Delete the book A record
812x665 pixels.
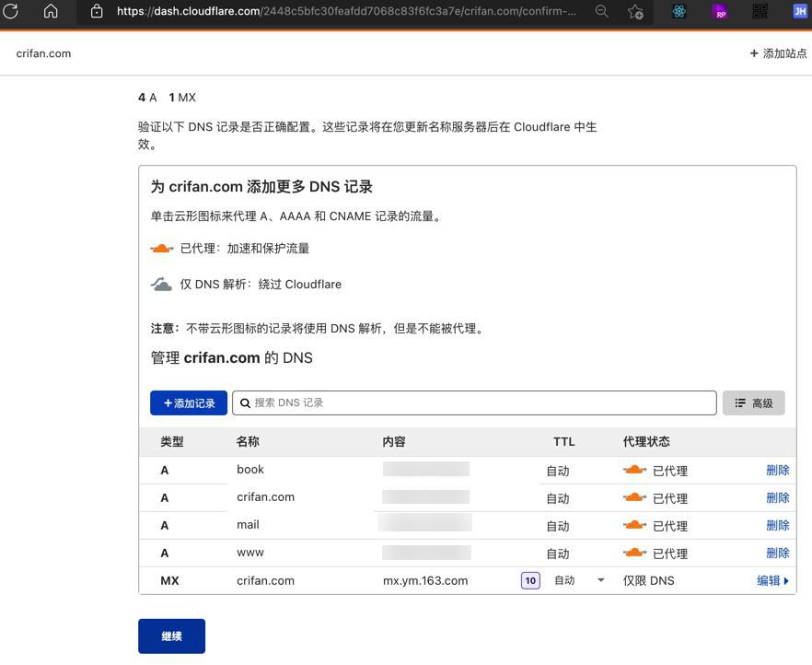pyautogui.click(x=778, y=471)
